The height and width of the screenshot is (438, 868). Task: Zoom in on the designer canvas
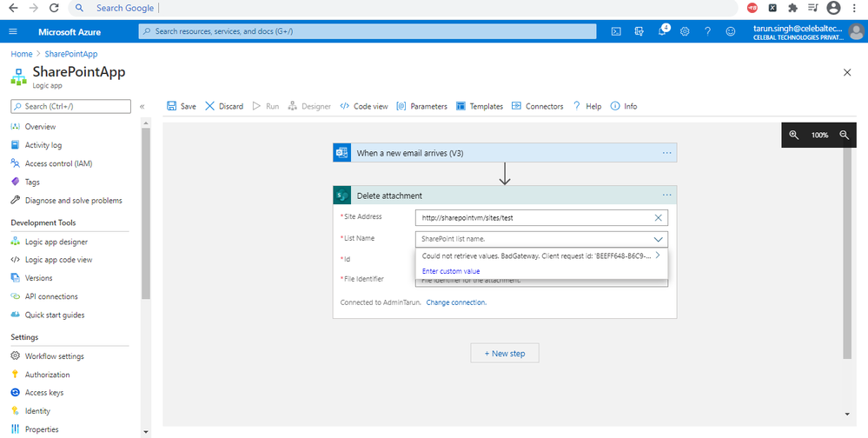coord(794,135)
